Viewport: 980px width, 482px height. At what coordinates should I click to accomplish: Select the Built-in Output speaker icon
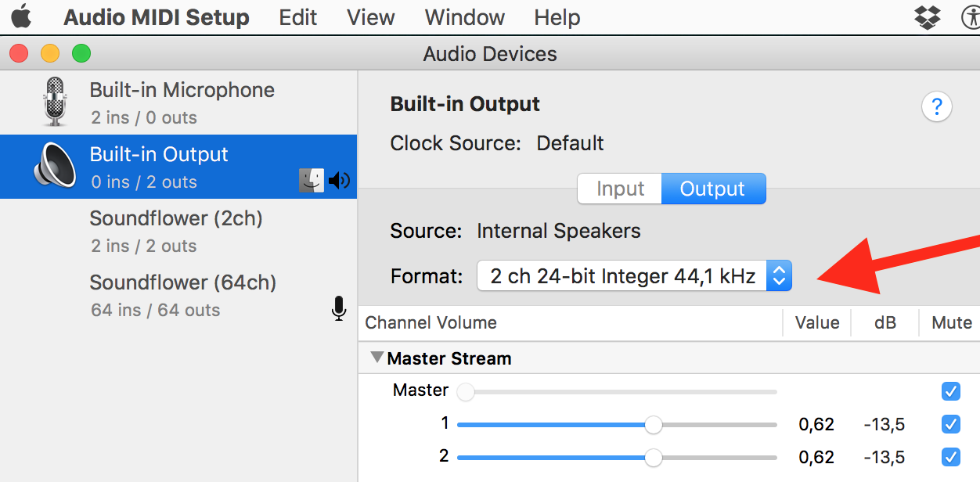(53, 166)
